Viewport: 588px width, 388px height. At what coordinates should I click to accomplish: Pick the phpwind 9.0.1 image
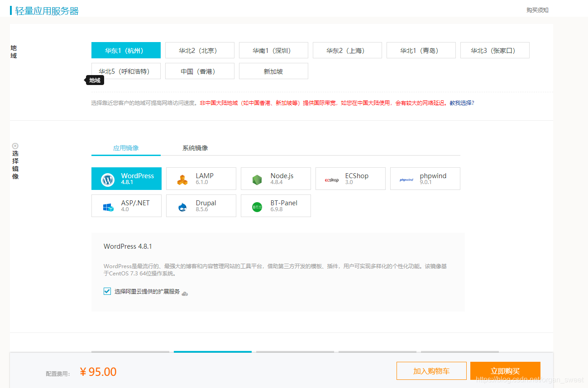[425, 178]
